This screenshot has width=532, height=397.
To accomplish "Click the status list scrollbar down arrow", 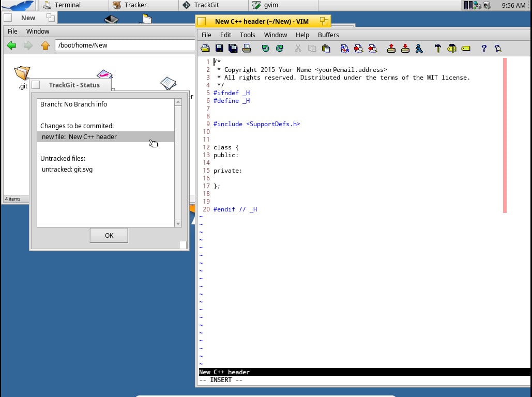I will pyautogui.click(x=178, y=223).
